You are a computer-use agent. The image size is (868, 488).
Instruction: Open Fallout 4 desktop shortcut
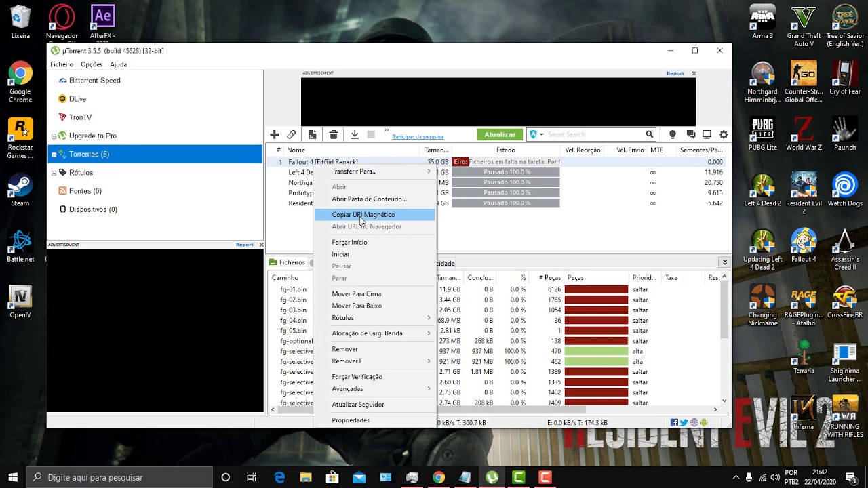click(804, 247)
